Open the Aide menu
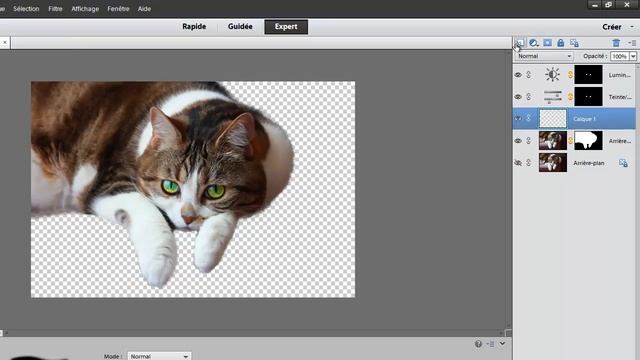Image resolution: width=640 pixels, height=360 pixels. (x=144, y=9)
